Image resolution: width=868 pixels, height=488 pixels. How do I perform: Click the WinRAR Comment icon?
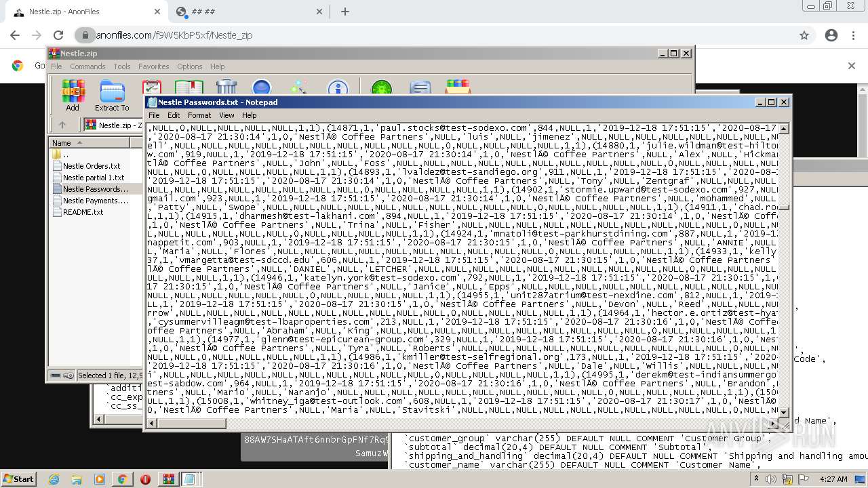click(x=420, y=87)
